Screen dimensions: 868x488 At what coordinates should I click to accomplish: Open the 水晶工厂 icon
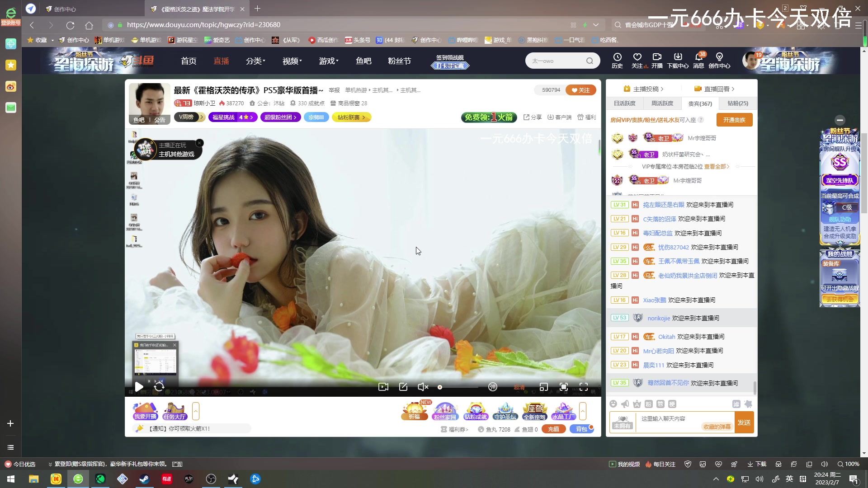click(564, 410)
